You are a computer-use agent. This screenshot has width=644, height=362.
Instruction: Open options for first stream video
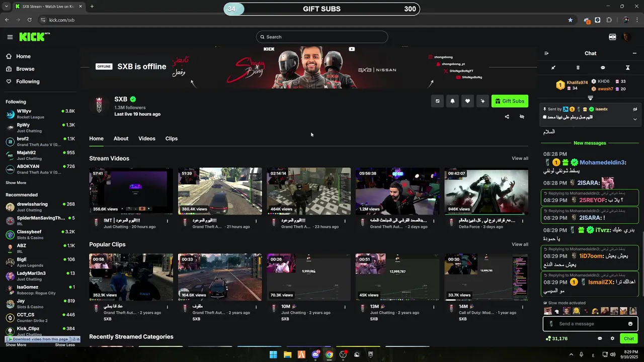[x=168, y=221]
